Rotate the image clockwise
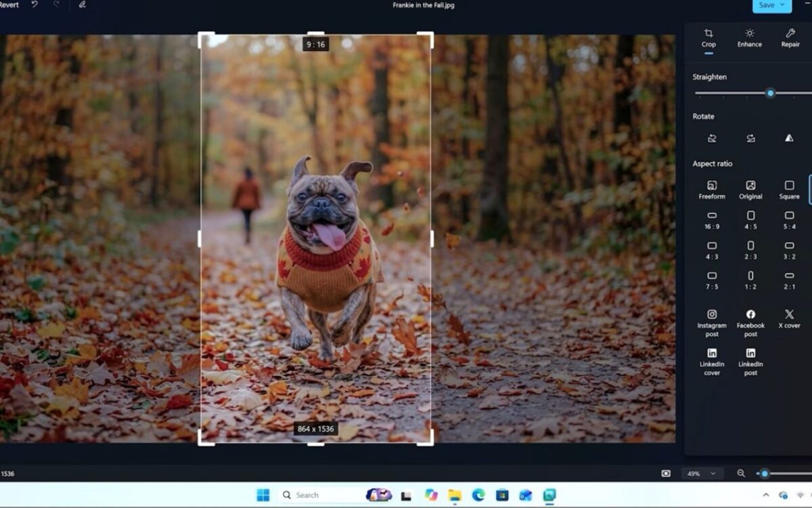 click(750, 138)
